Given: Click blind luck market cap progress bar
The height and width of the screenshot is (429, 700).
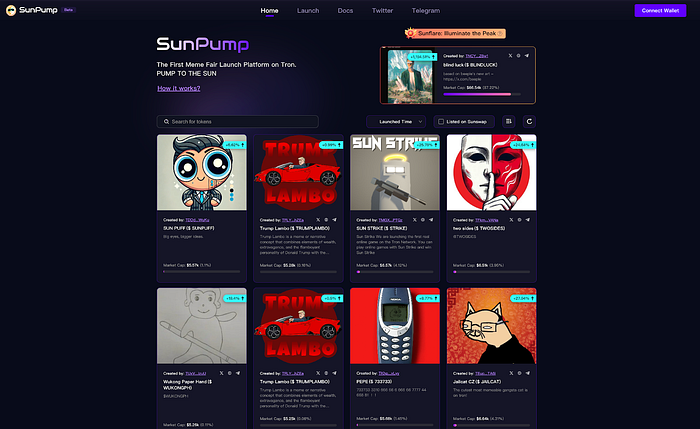Looking at the screenshot, I should click(482, 94).
